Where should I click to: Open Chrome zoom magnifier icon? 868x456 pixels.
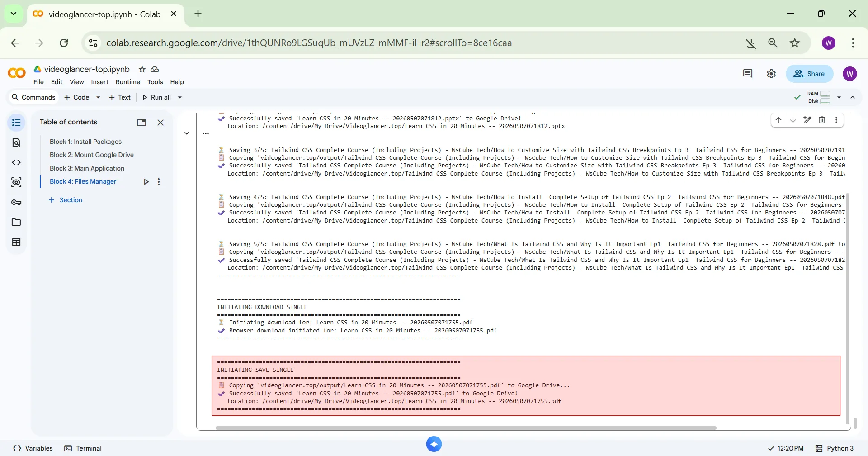pos(773,43)
